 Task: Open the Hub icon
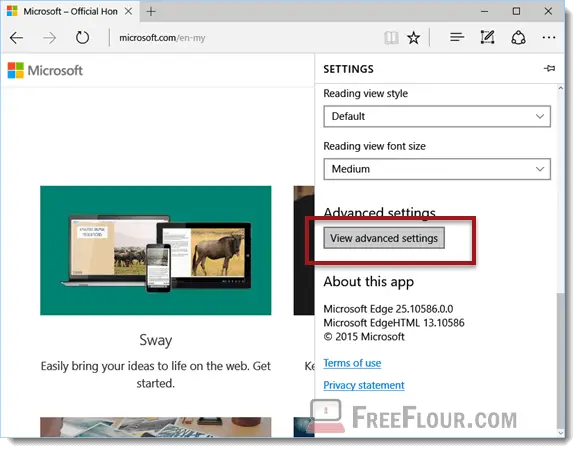pos(457,37)
